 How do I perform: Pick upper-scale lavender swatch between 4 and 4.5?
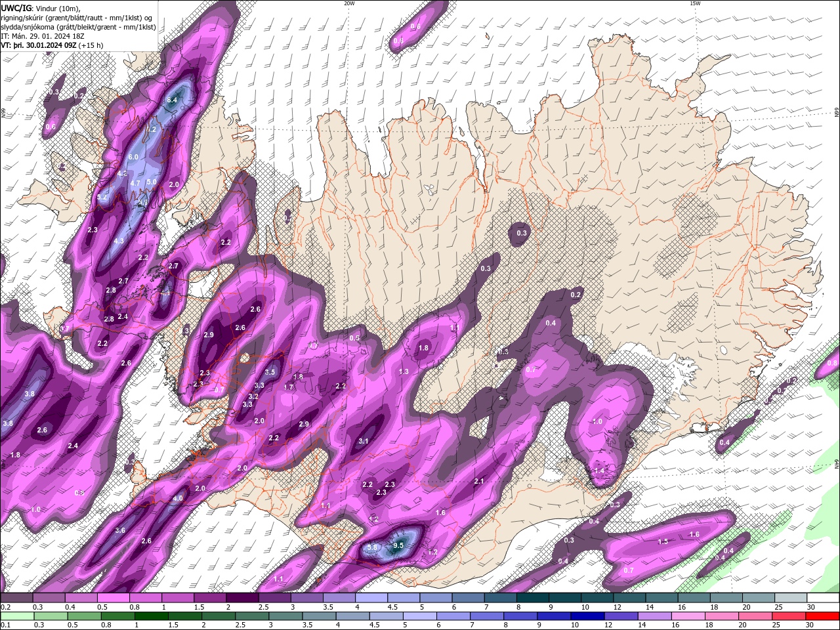coord(371,598)
